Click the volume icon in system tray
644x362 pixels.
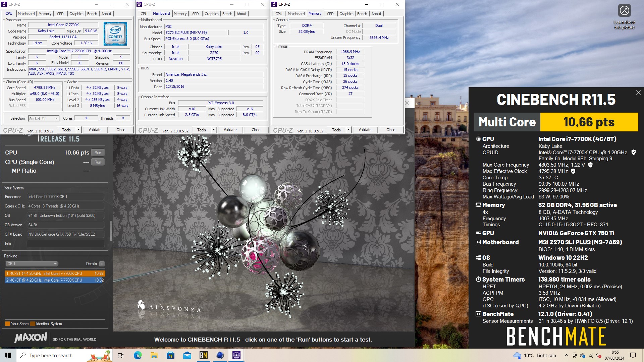click(x=599, y=356)
